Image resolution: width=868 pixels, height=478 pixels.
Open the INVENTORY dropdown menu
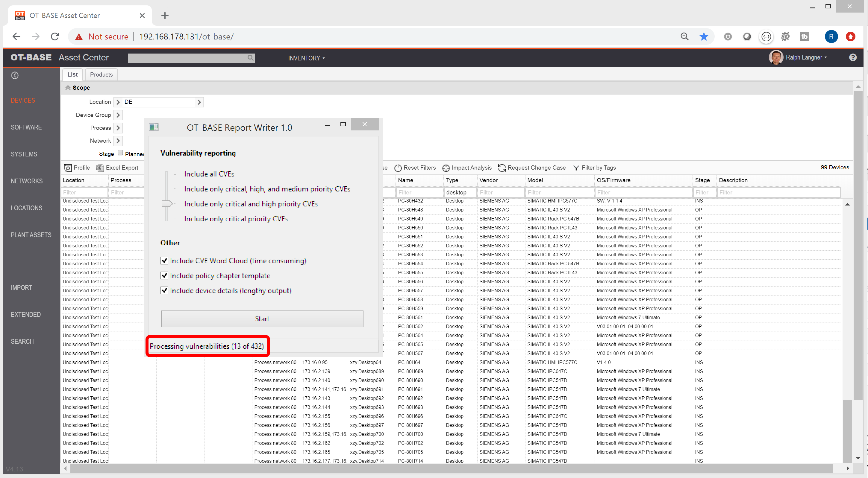306,58
